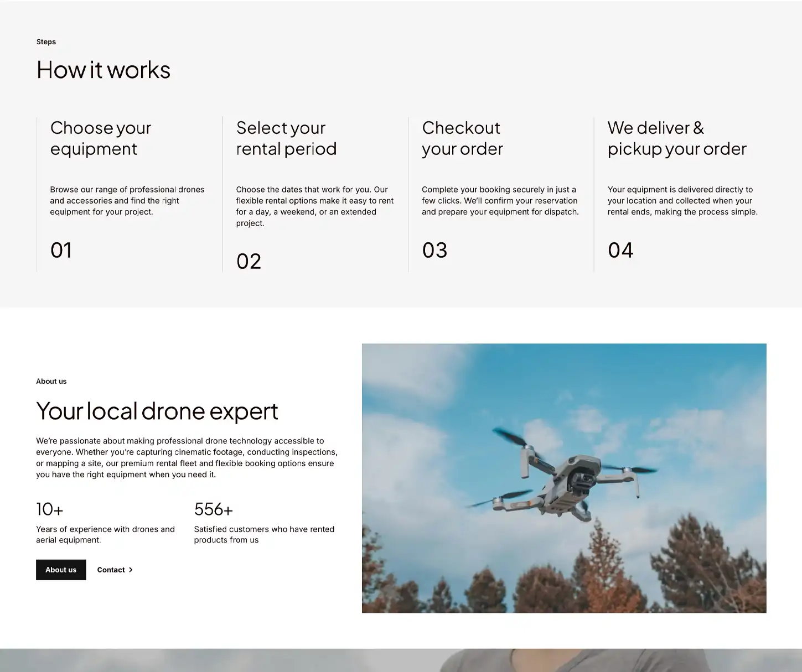Click the 'Your equipment is delivered directly' paragraph
The height and width of the screenshot is (672, 802).
point(682,201)
